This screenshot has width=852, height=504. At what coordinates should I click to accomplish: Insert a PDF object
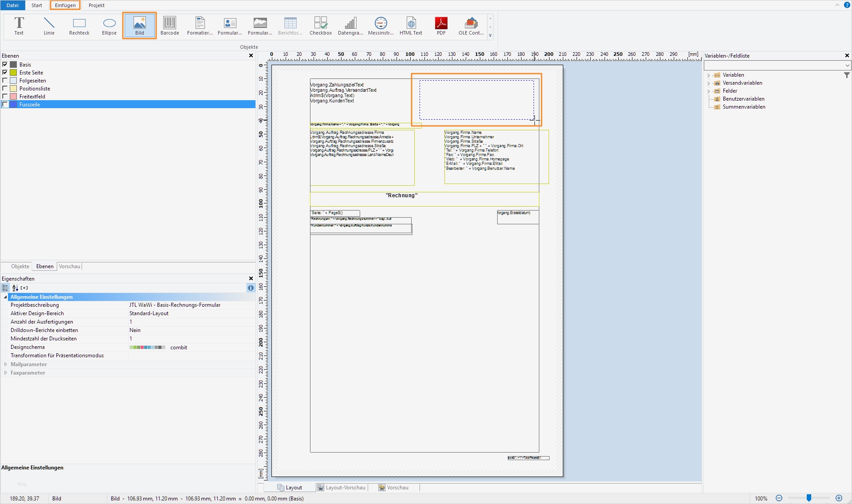441,26
